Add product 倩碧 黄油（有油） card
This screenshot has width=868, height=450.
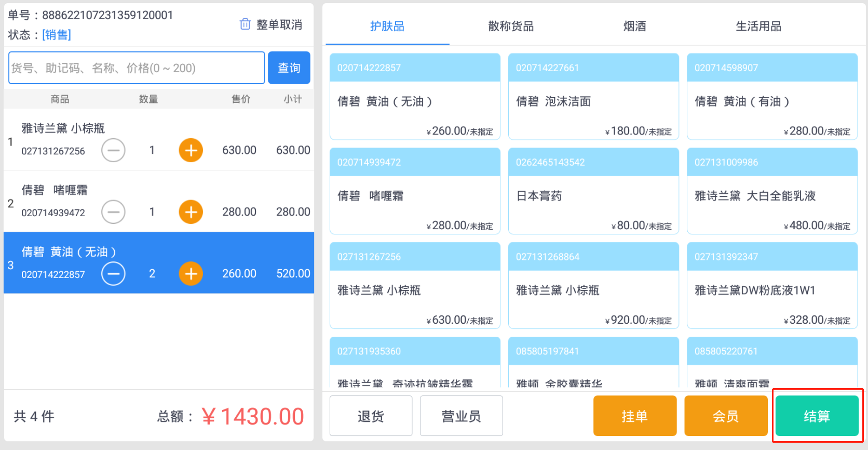click(x=772, y=97)
